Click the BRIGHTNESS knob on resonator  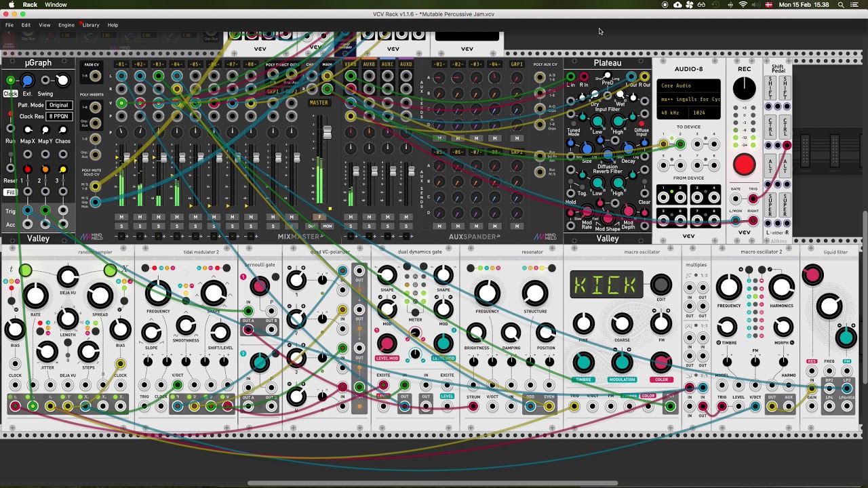(x=476, y=333)
